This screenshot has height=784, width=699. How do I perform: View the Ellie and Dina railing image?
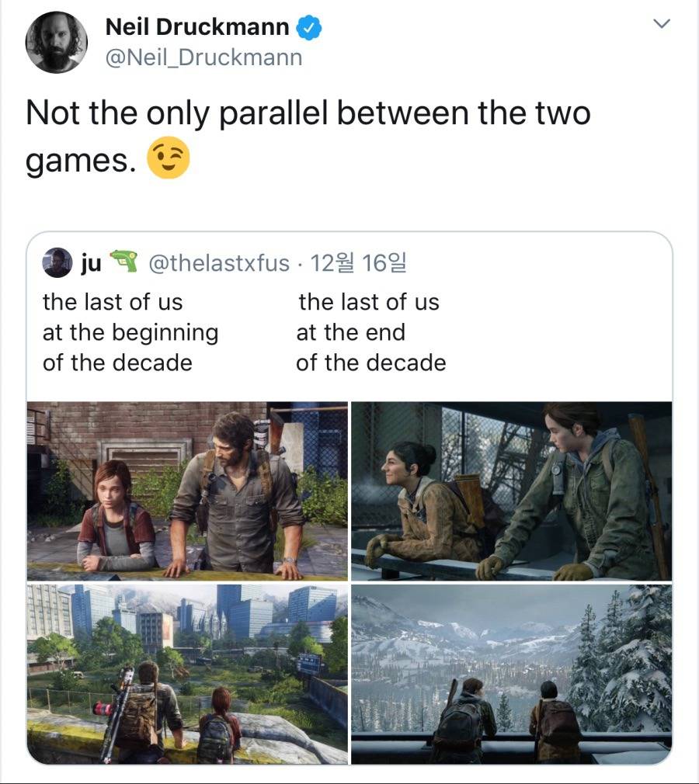click(511, 491)
